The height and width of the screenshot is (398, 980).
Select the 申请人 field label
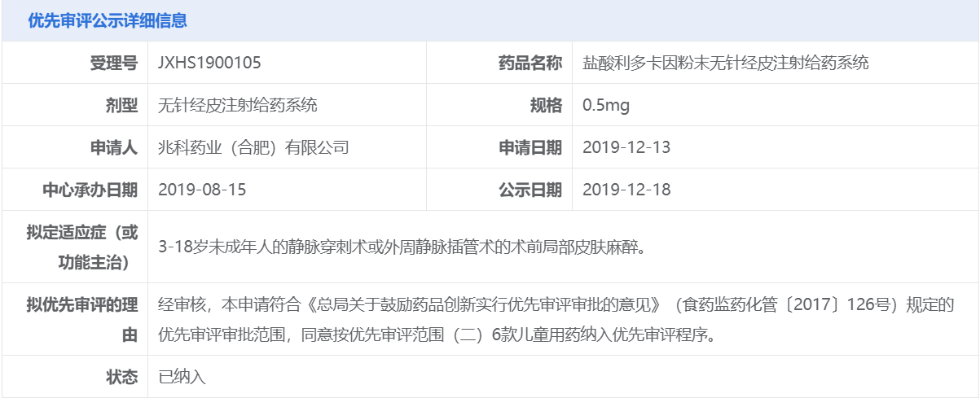coord(114,147)
